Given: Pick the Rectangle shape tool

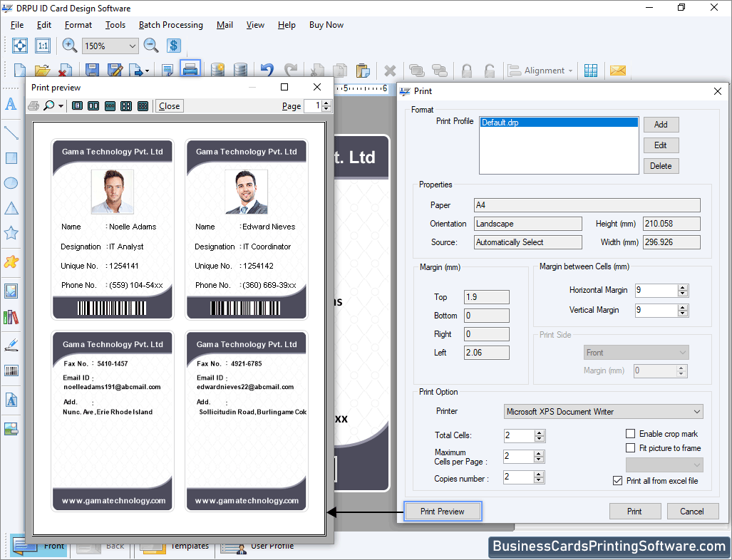Looking at the screenshot, I should [x=11, y=157].
